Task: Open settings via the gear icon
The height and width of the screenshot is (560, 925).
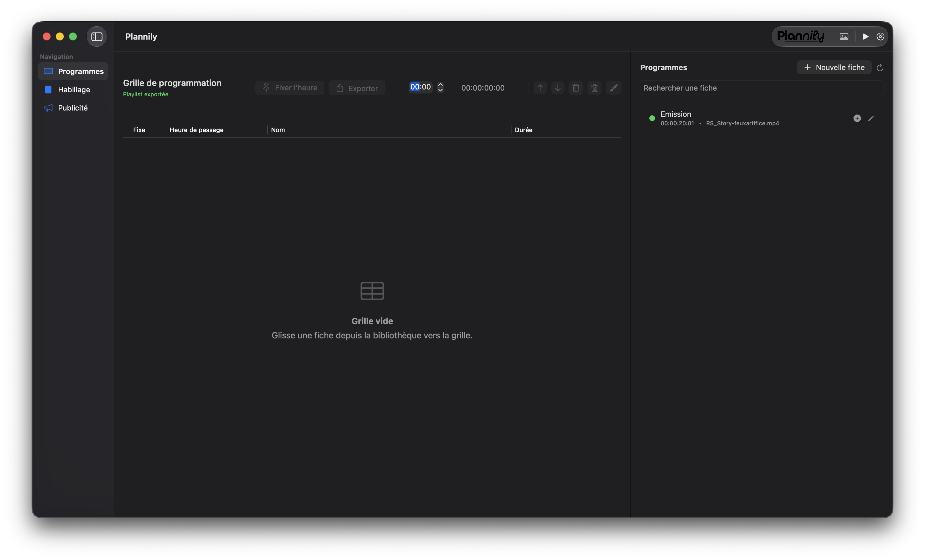Action: [x=880, y=36]
